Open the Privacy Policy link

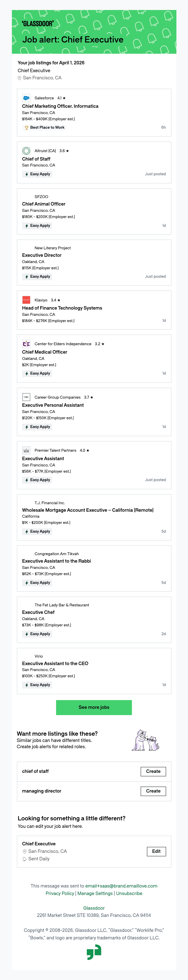[60, 893]
